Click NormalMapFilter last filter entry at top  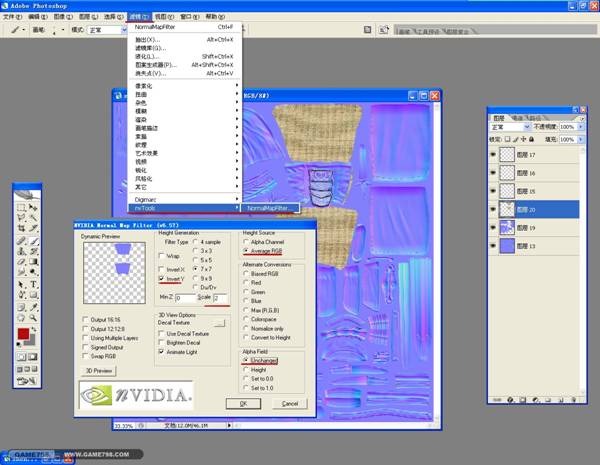(184, 27)
